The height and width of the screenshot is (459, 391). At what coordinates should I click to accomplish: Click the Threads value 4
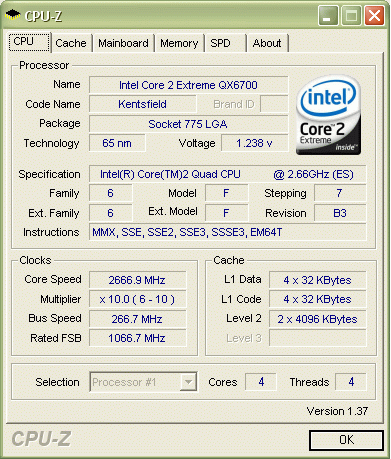click(351, 382)
